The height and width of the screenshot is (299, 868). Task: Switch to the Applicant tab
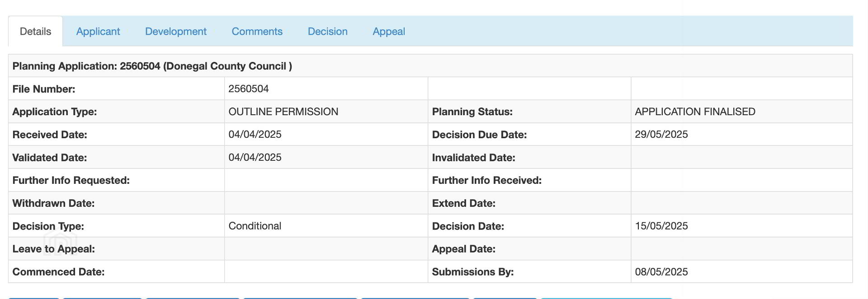[98, 32]
